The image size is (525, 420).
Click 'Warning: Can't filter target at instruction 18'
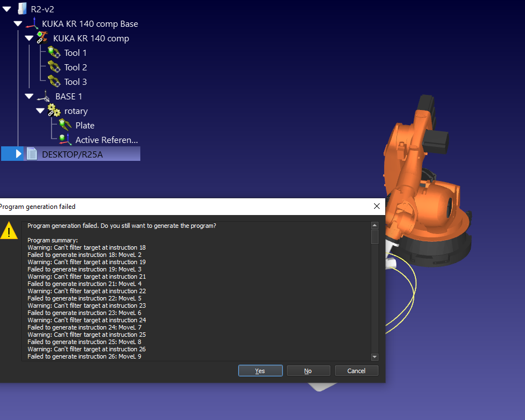tap(87, 247)
